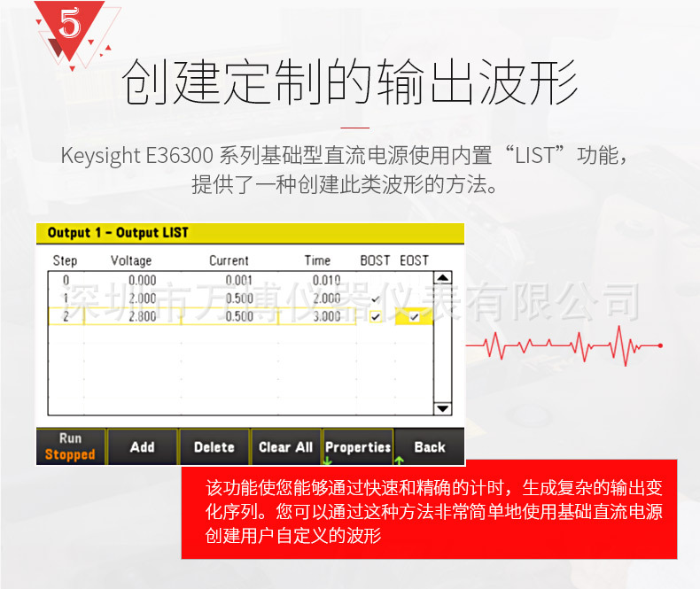Click the list scroll down arrow
Screen dimensions: 700x589
tap(443, 408)
